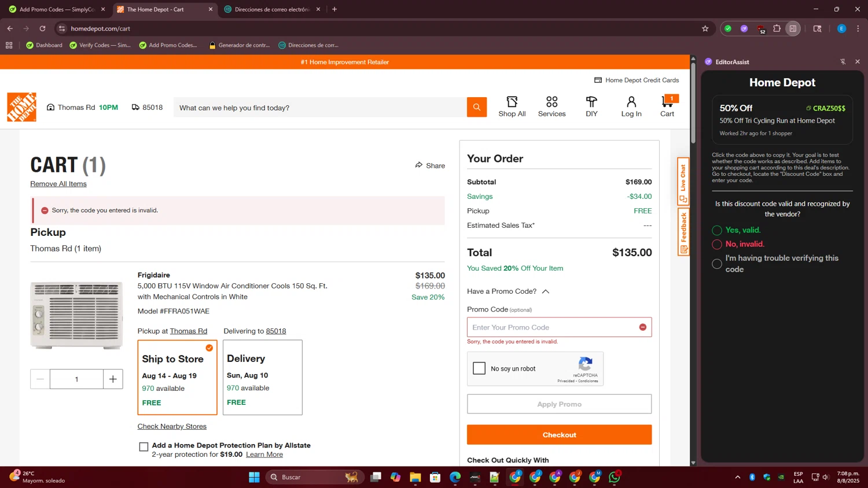Screen dimensions: 868x488
Task: Click the What can we help search box
Action: (x=320, y=108)
